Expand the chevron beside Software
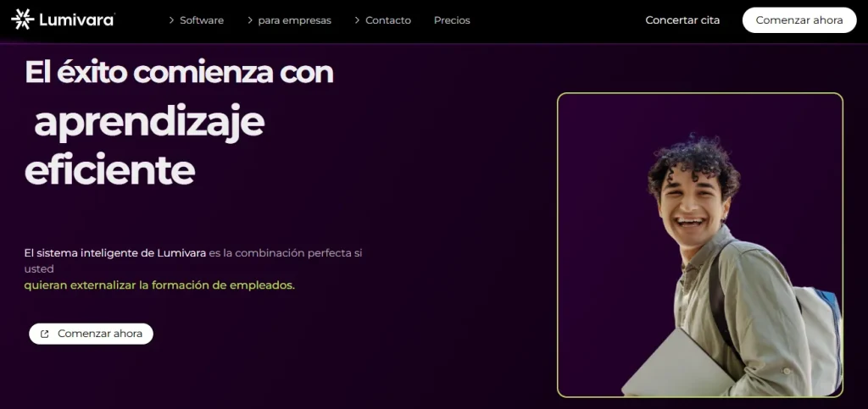Viewport: 868px width, 409px height. 171,20
